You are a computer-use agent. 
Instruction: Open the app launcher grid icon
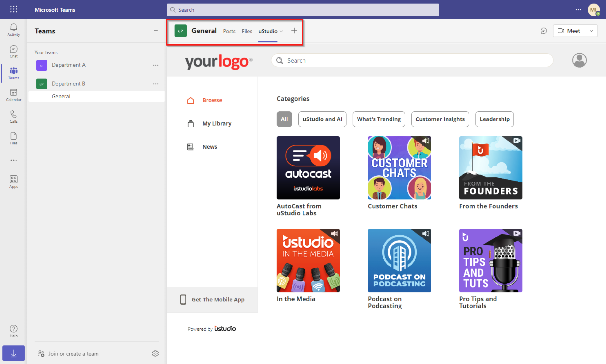point(14,9)
